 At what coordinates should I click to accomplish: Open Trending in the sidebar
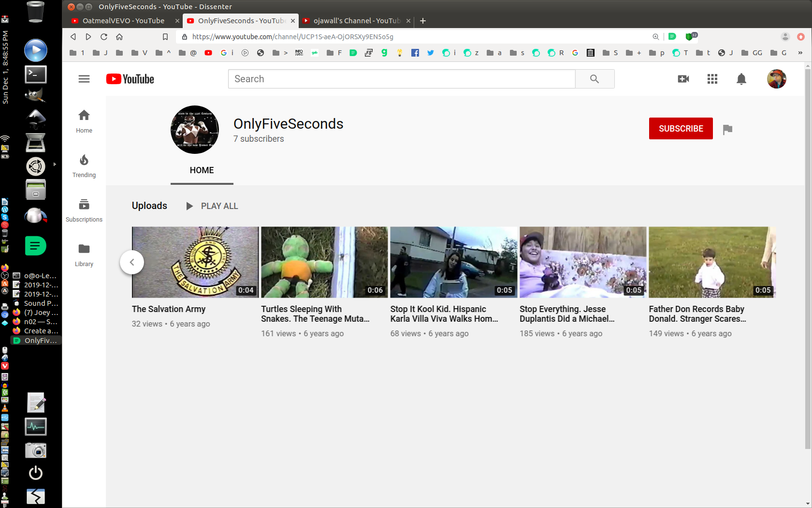pos(84,166)
